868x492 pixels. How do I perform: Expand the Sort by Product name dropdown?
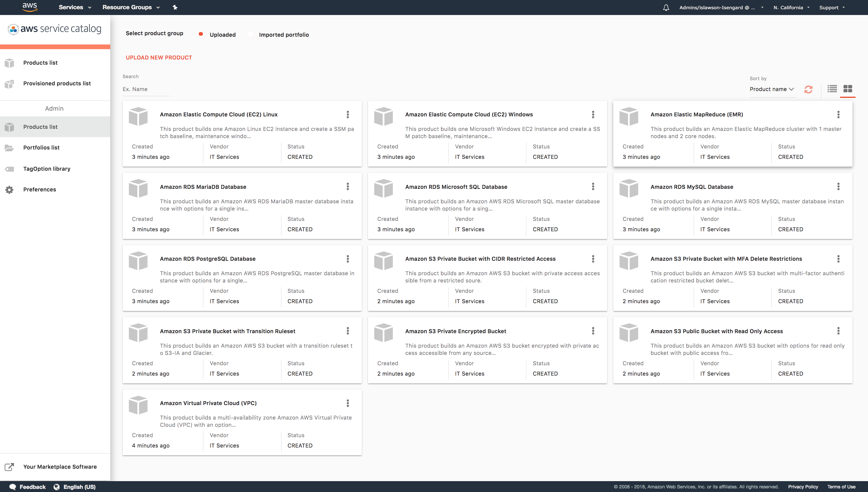click(x=772, y=89)
